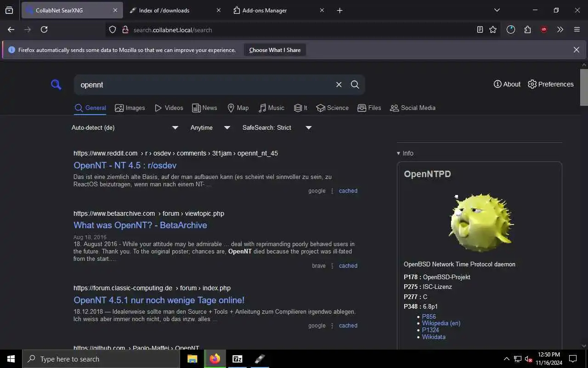588x368 pixels.
Task: Open the SafeSearch: Strict dropdown
Action: click(277, 127)
